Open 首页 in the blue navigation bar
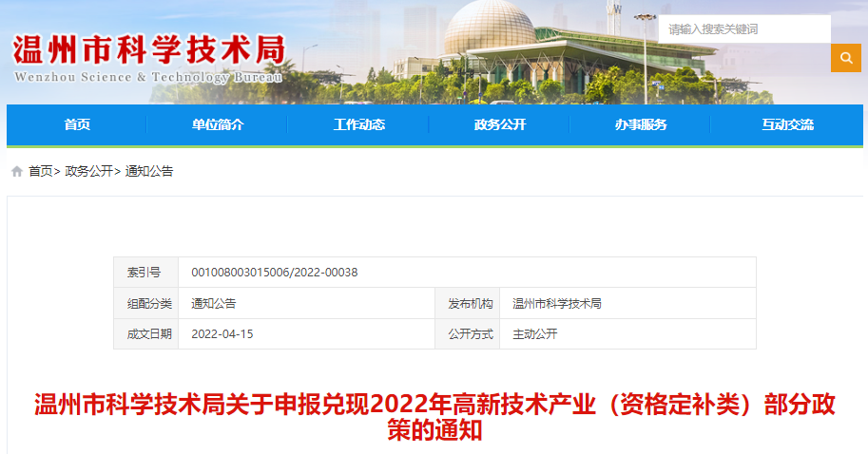Screen dimensions: 868x454 click(77, 125)
